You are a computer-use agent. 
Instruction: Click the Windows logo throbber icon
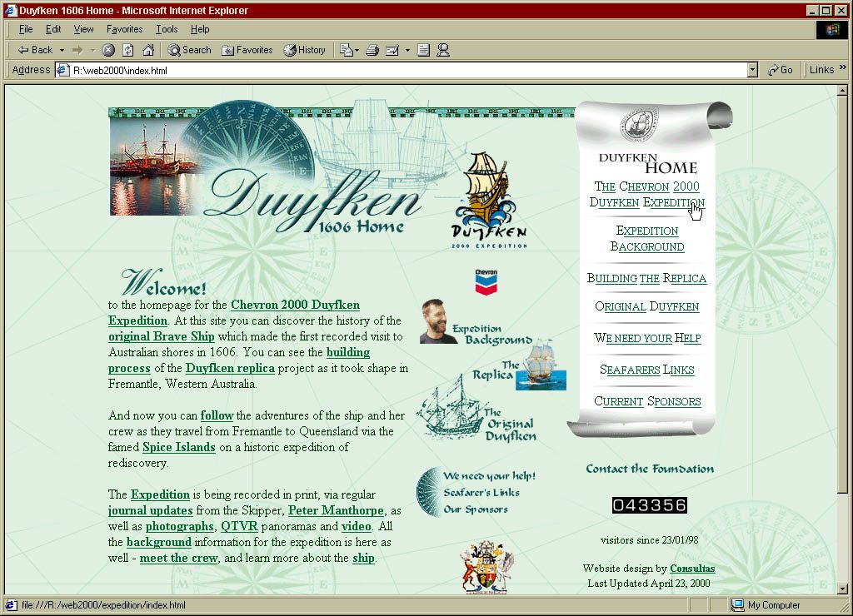(x=832, y=29)
